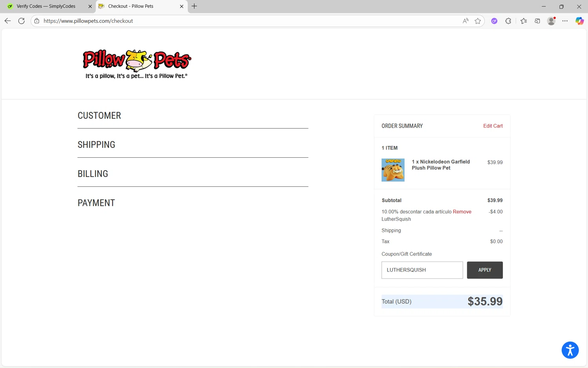Remove the LutherSquish coupon discount

pyautogui.click(x=462, y=211)
